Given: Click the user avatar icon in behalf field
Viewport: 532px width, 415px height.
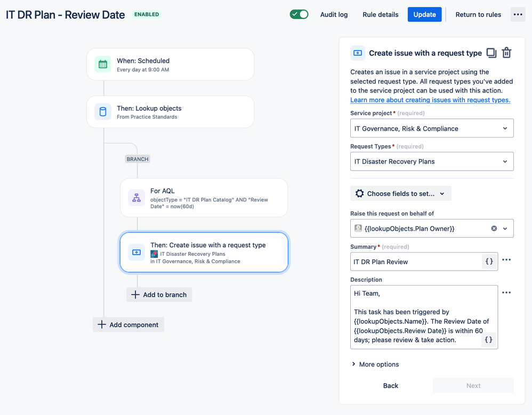Looking at the screenshot, I should [x=358, y=228].
